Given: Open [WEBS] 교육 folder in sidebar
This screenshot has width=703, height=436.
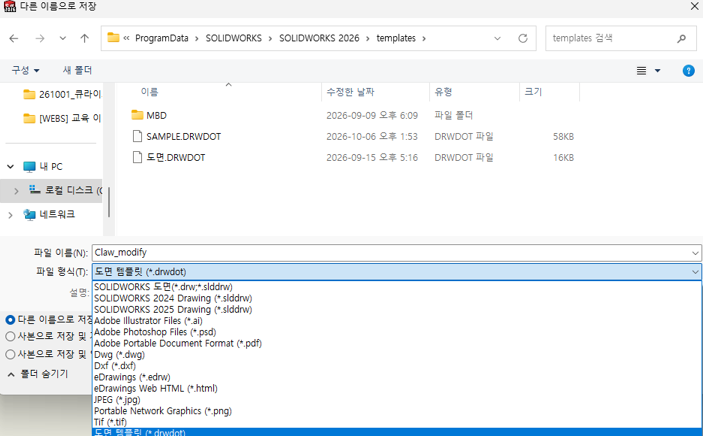Looking at the screenshot, I should pyautogui.click(x=62, y=118).
